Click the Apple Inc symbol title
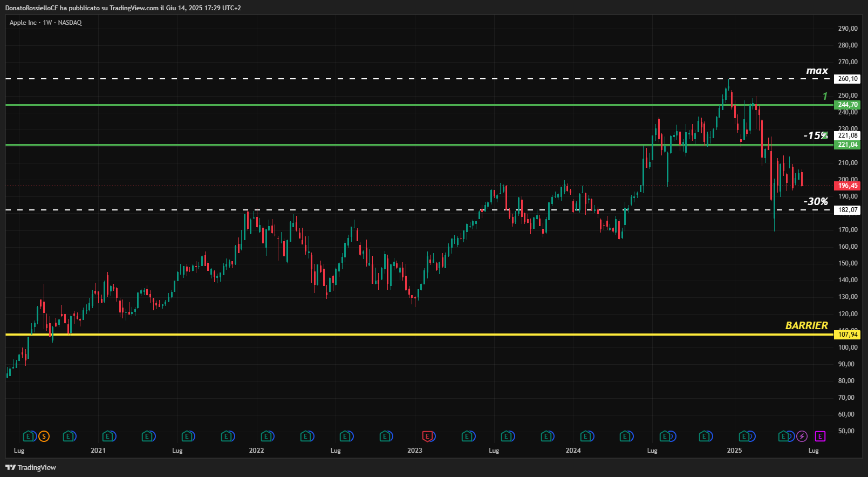The image size is (868, 477). (x=23, y=23)
